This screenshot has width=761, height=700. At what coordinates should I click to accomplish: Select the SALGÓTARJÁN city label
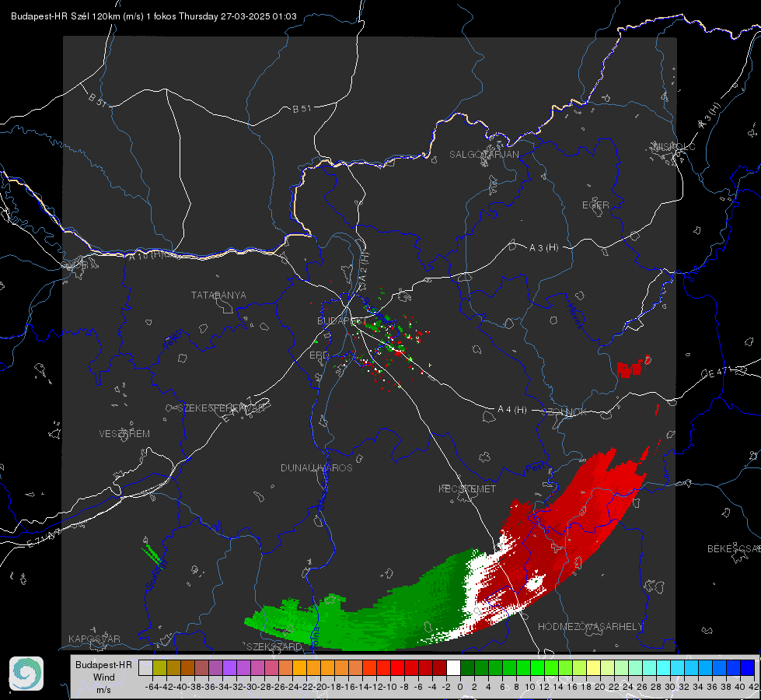coord(483,155)
